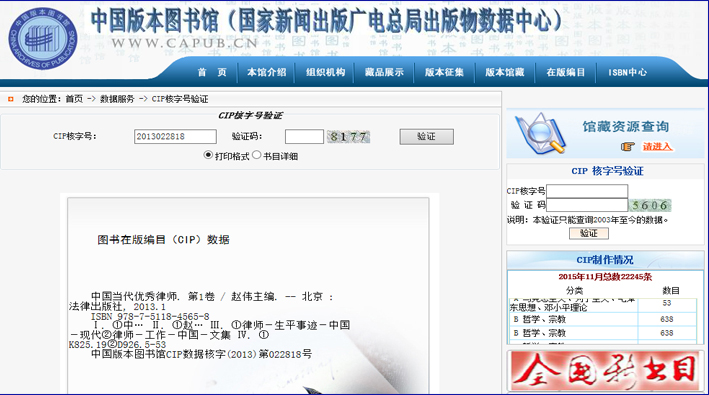Click the 分类 column header
Image resolution: width=709 pixels, height=395 pixels.
coord(574,290)
